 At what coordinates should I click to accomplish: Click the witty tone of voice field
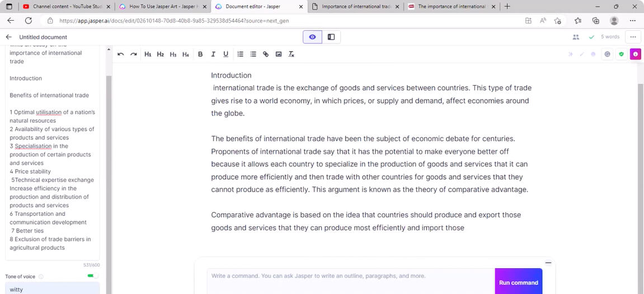pos(52,289)
